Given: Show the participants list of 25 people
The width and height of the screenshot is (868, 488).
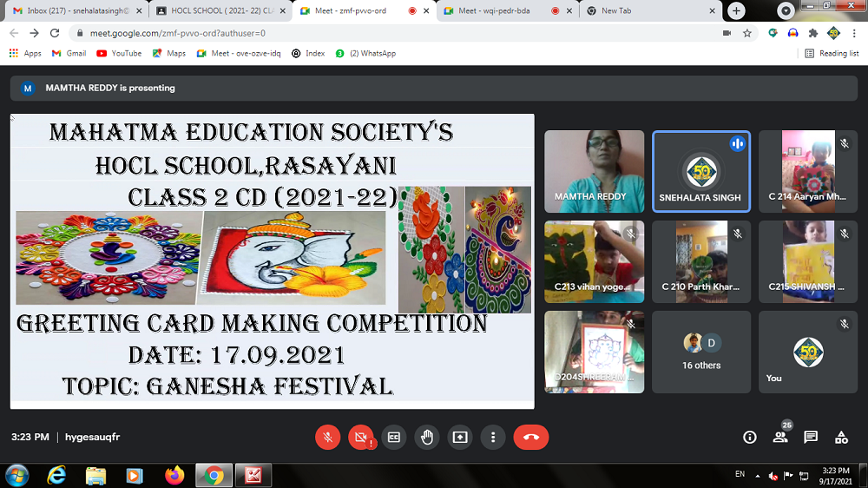Looking at the screenshot, I should [x=780, y=438].
